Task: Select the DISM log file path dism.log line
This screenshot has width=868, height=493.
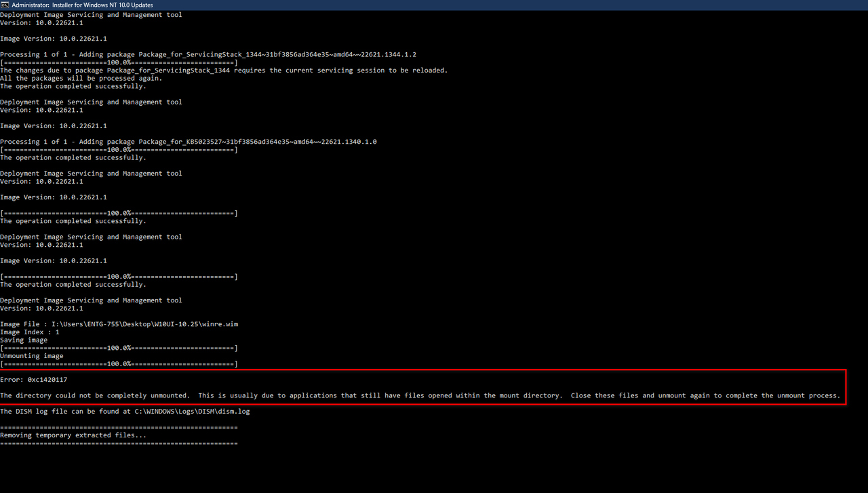Action: pos(125,412)
